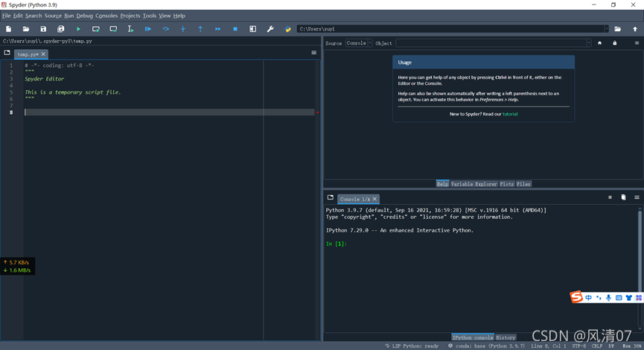Save all files
Viewport: 644px width, 350px height.
[61, 29]
